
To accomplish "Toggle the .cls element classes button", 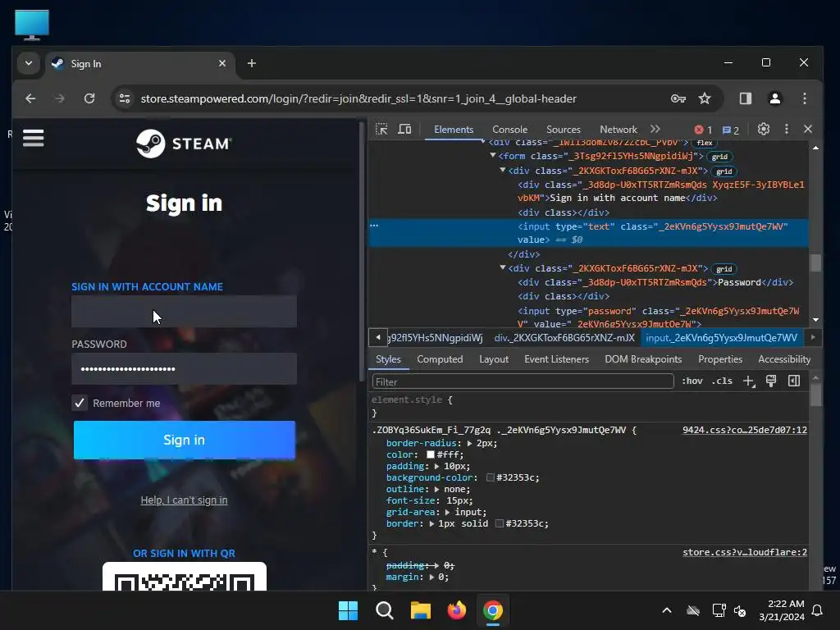I will click(x=722, y=381).
